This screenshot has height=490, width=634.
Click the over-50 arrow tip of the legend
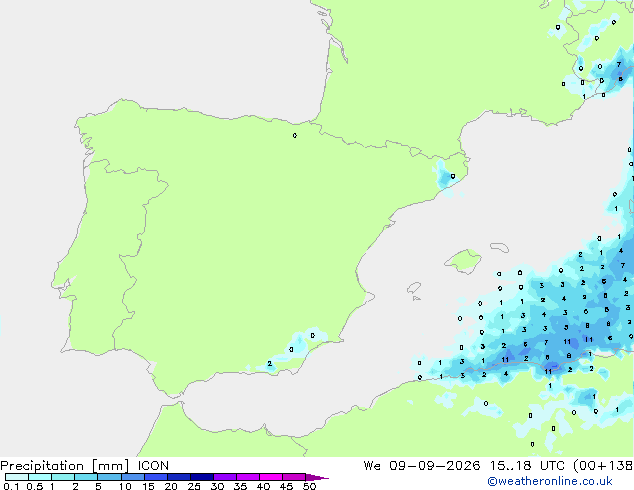click(317, 477)
